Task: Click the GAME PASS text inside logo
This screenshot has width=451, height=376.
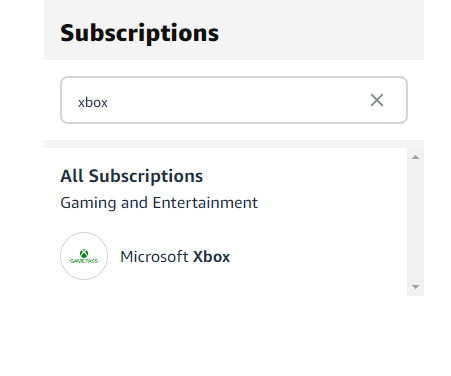Action: pyautogui.click(x=84, y=261)
